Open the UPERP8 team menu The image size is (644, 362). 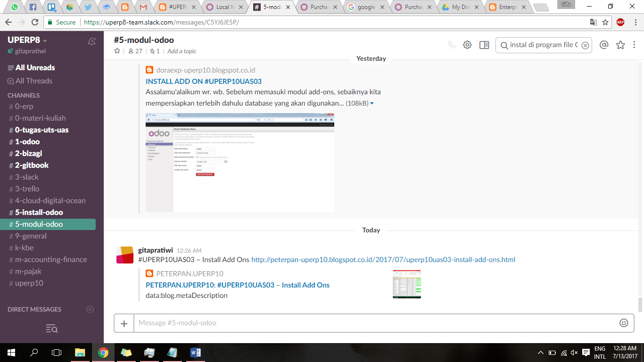(27, 40)
